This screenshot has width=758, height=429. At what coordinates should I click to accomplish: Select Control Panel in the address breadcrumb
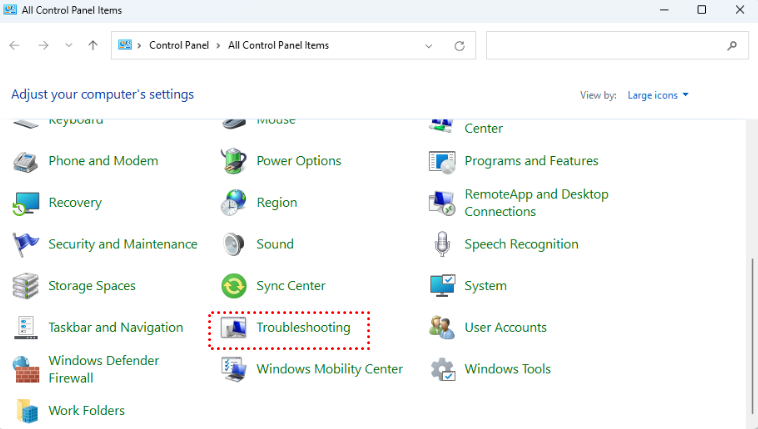pyautogui.click(x=182, y=46)
